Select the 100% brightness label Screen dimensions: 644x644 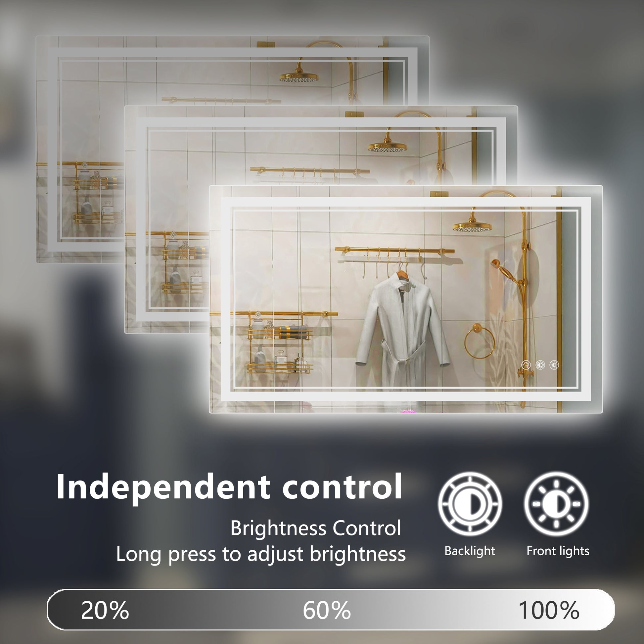coord(549,610)
